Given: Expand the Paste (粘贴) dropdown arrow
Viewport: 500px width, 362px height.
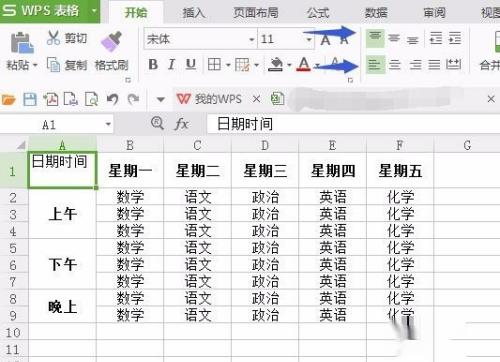Looking at the screenshot, I should [x=35, y=65].
